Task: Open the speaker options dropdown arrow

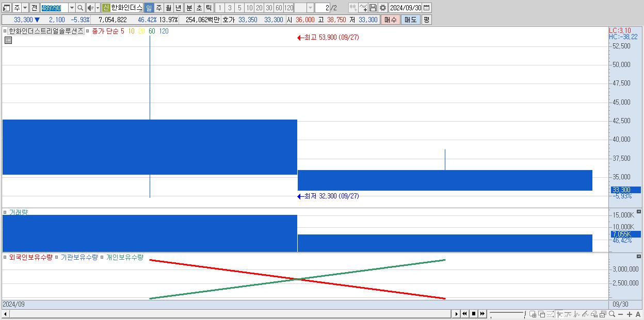Action: click(98, 8)
